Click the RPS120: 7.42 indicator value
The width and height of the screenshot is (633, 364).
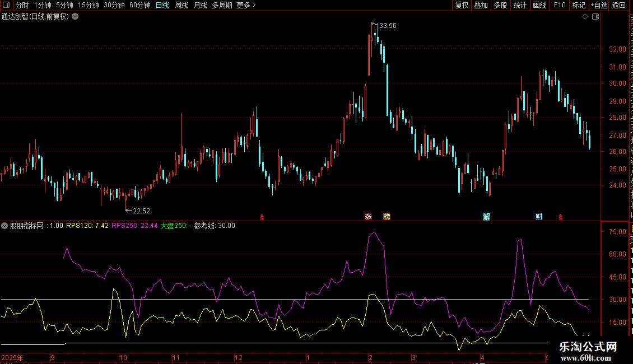[87, 226]
